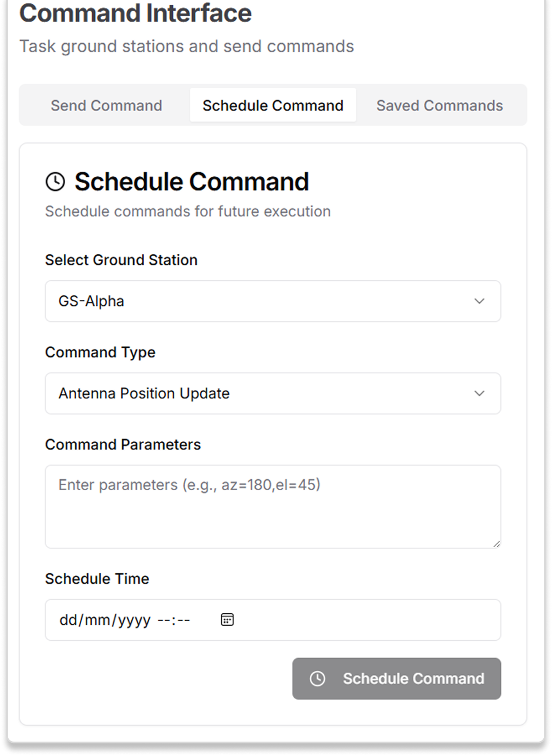The height and width of the screenshot is (756, 552).
Task: Open the Saved Commands tab
Action: tap(439, 105)
